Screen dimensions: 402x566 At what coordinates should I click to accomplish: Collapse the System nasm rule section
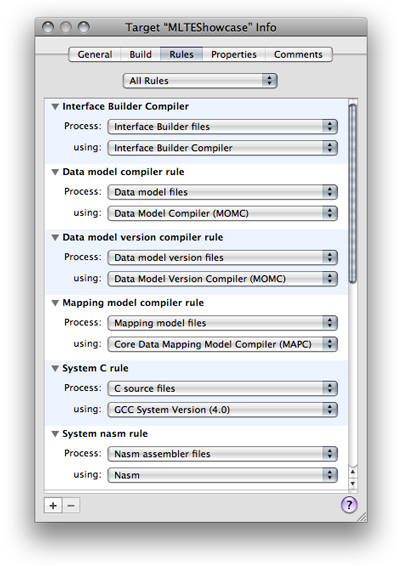click(x=55, y=434)
